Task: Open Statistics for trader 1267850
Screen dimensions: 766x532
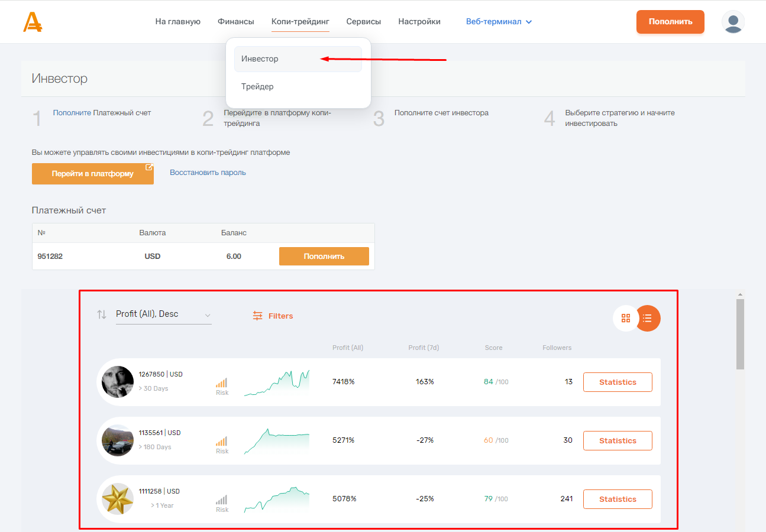Action: [618, 382]
